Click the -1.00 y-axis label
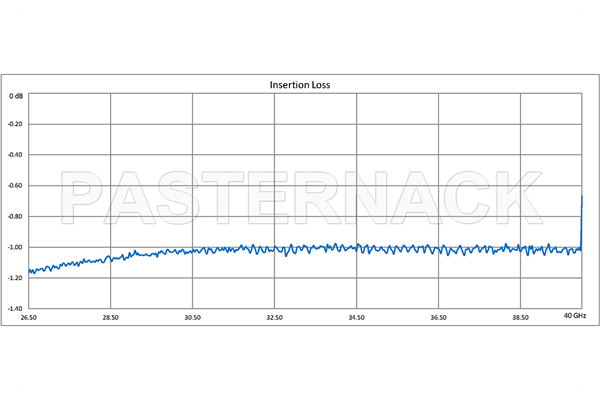The width and height of the screenshot is (600, 400). pyautogui.click(x=15, y=247)
